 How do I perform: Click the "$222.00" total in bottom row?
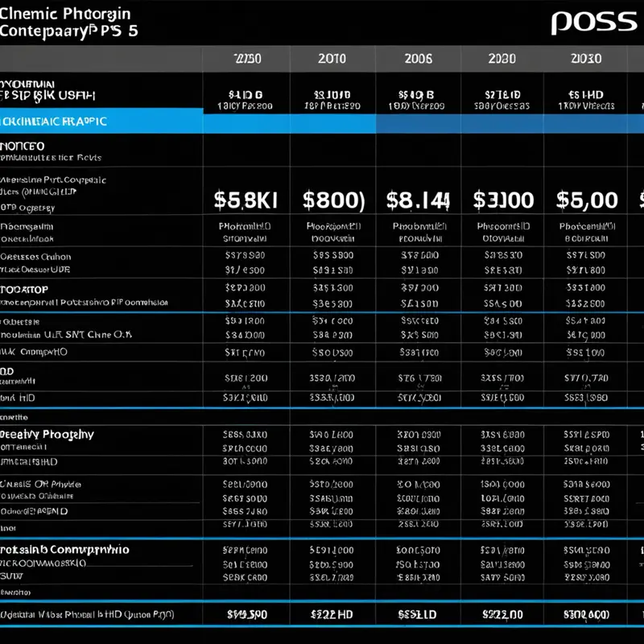pos(502,614)
